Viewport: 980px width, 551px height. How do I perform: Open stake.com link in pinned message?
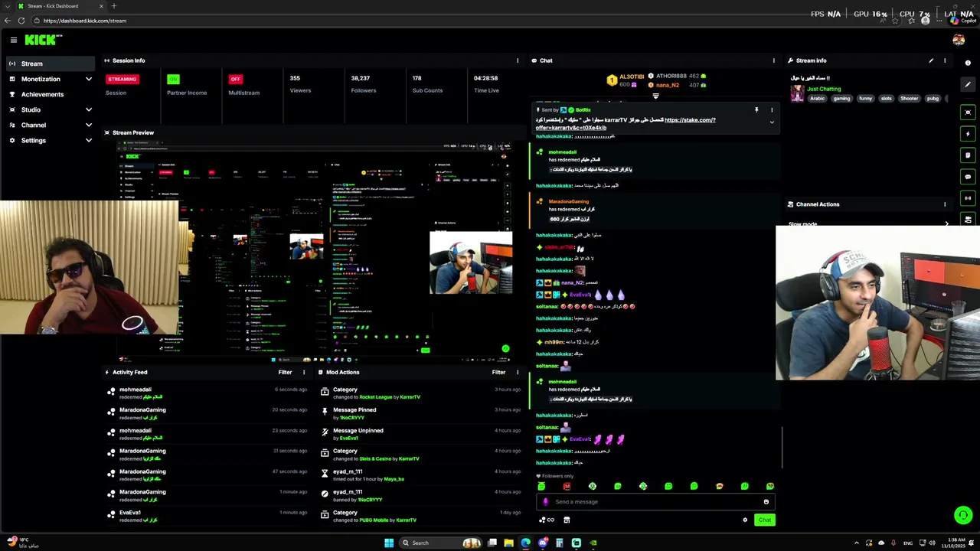tap(690, 120)
